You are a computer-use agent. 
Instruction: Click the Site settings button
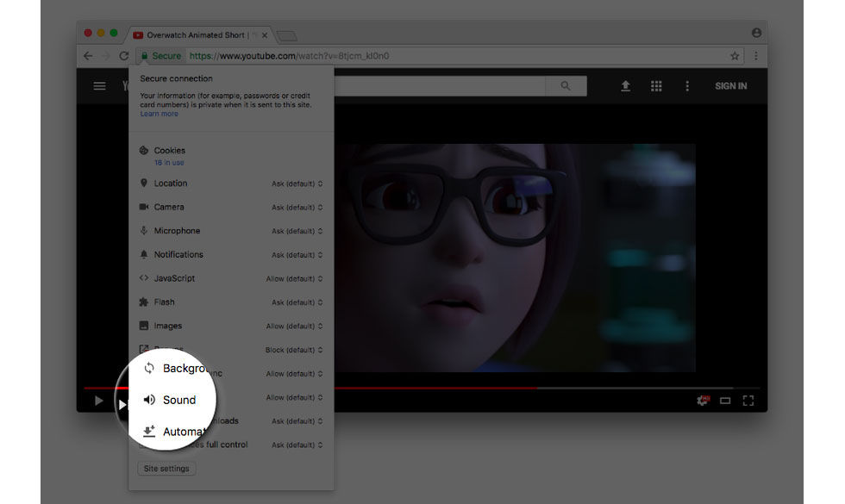pyautogui.click(x=166, y=469)
